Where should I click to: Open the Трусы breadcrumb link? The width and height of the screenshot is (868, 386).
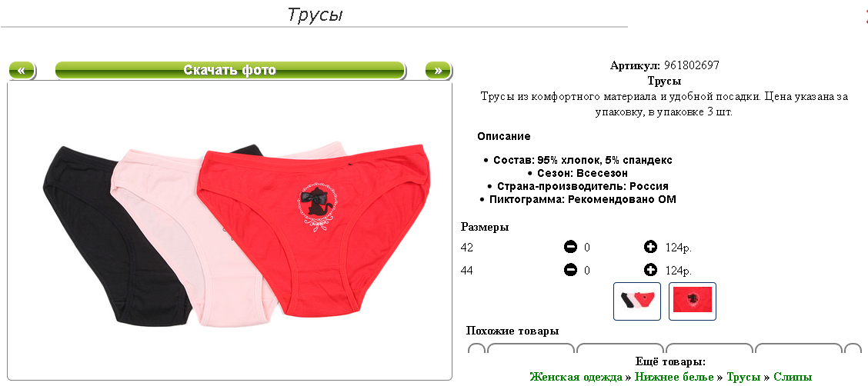point(743,377)
